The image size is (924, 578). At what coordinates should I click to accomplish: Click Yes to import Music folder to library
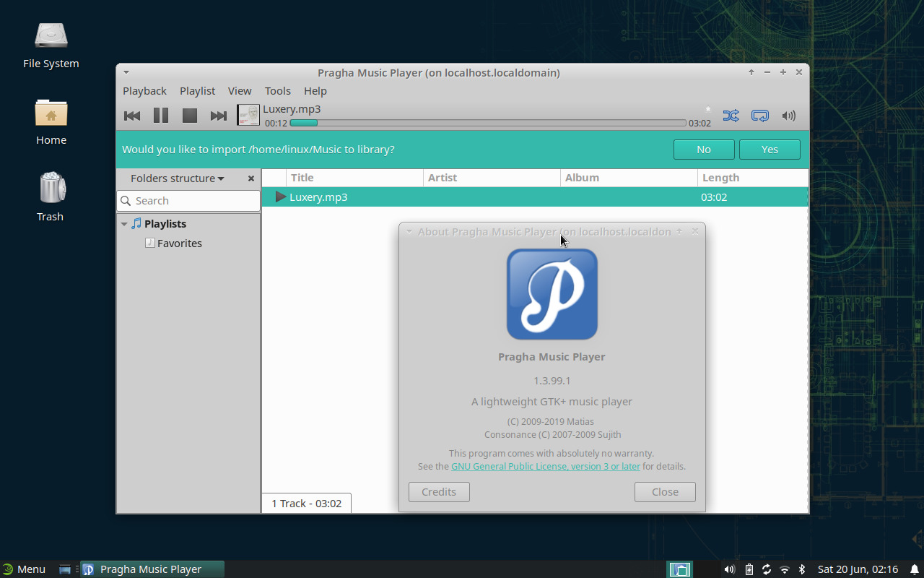pos(770,149)
